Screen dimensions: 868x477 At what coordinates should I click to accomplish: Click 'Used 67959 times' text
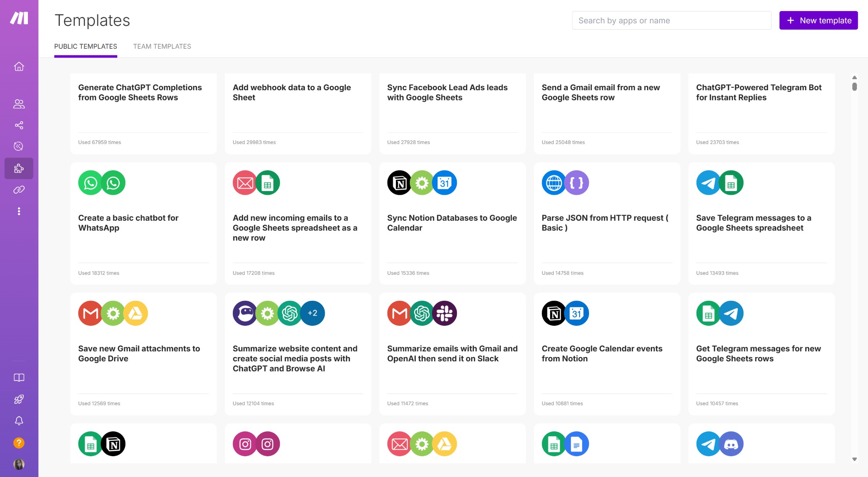coord(100,142)
